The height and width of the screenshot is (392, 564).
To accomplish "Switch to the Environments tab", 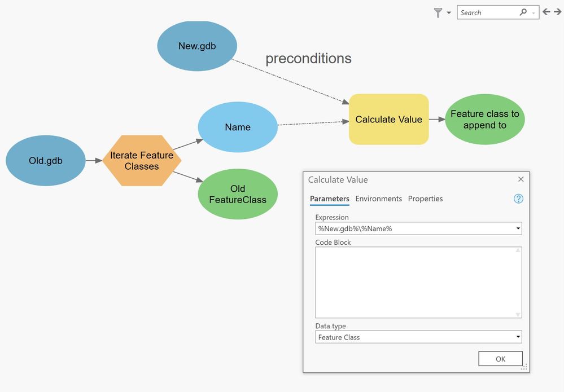I will pyautogui.click(x=378, y=199).
